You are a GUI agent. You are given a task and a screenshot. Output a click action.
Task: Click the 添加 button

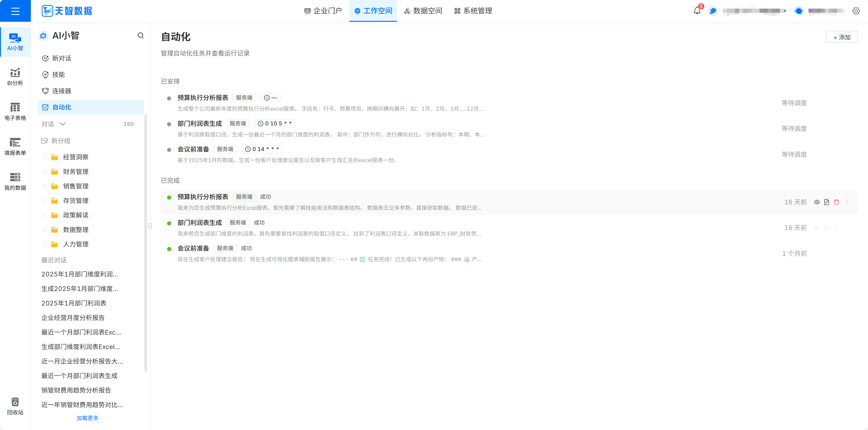point(842,37)
